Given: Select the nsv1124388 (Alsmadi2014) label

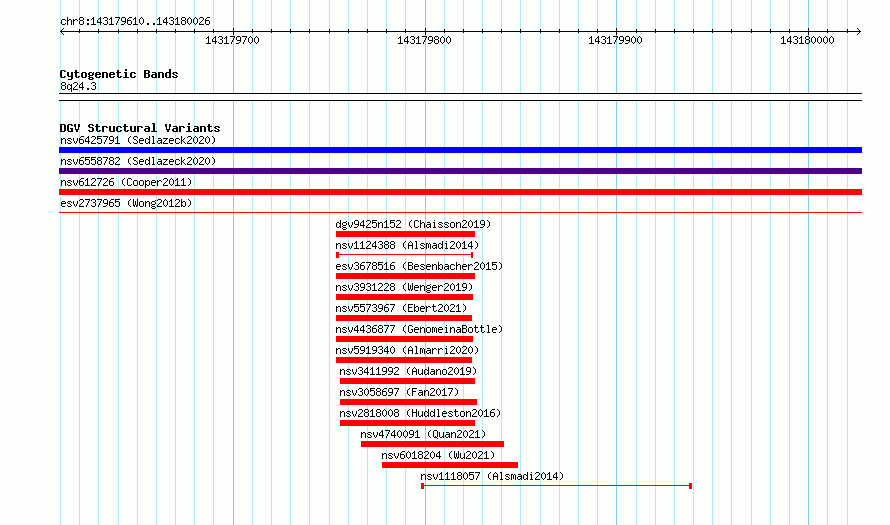Looking at the screenshot, I should (x=407, y=245).
